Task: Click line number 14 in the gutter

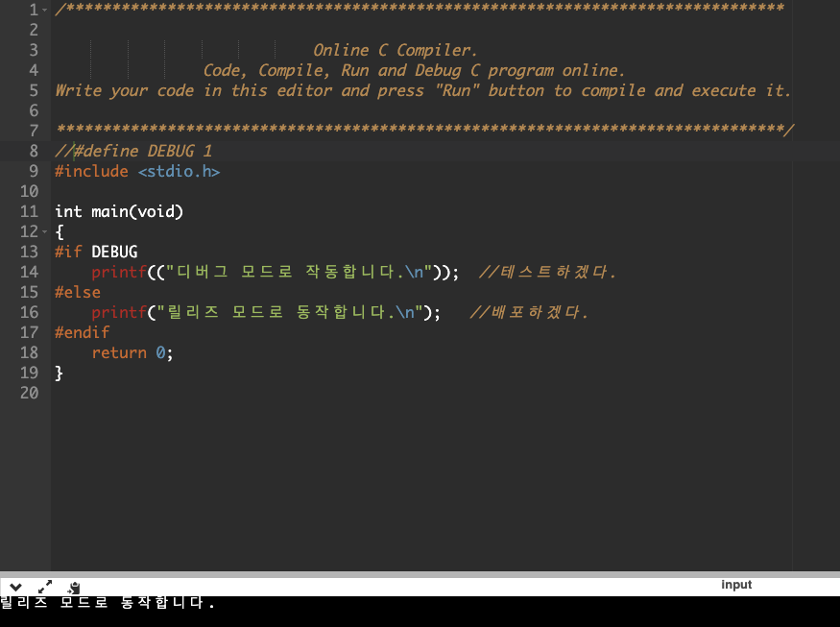Action: coord(29,272)
